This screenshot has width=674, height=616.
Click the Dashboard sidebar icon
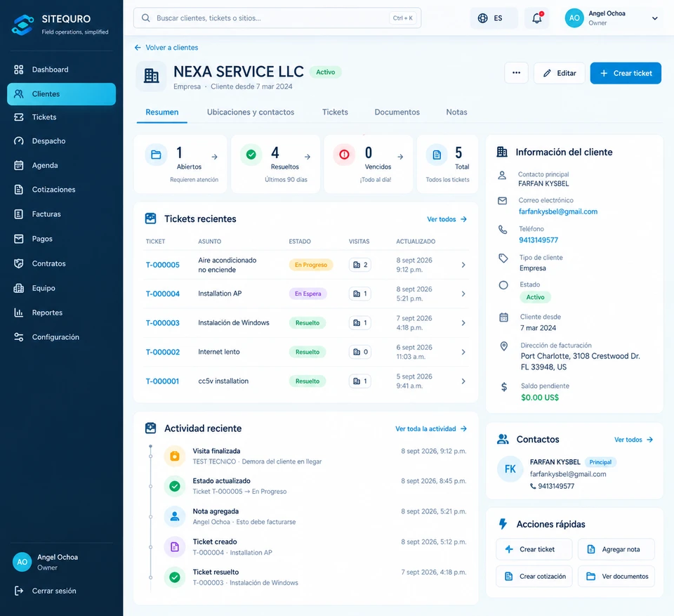tap(18, 70)
